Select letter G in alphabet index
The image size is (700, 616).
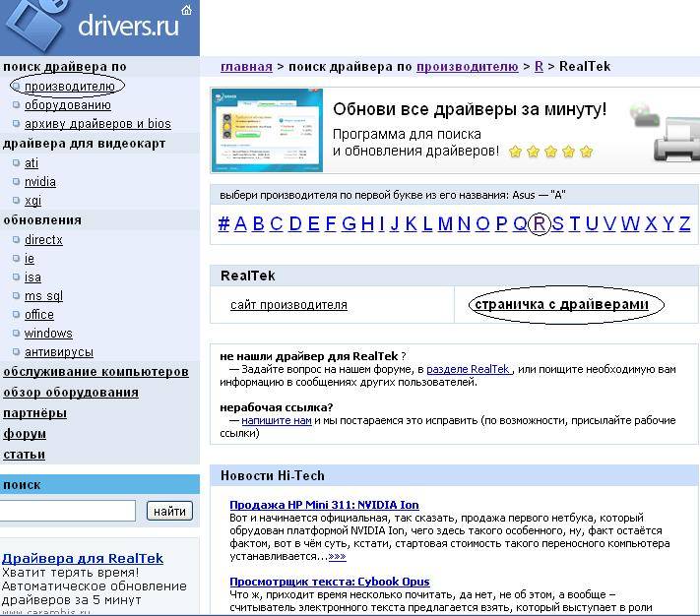pyautogui.click(x=349, y=223)
